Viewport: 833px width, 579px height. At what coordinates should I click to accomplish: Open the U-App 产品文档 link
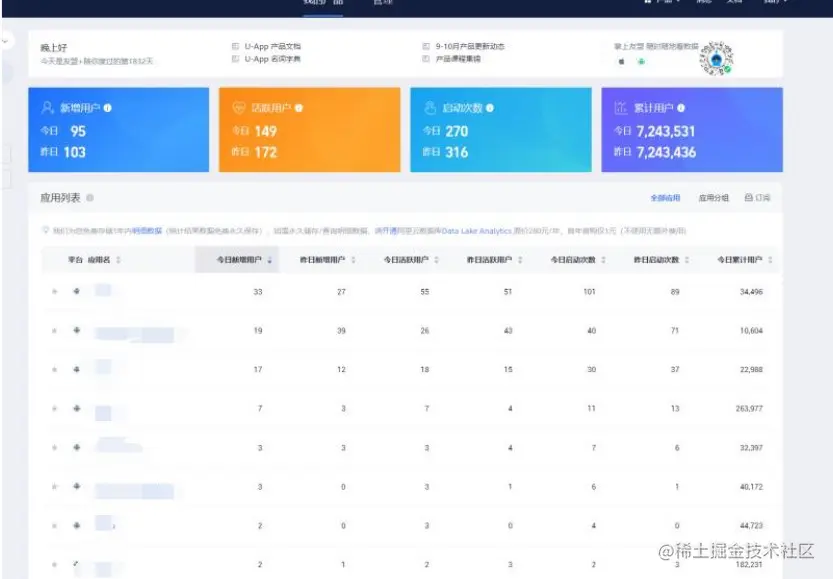(x=273, y=46)
